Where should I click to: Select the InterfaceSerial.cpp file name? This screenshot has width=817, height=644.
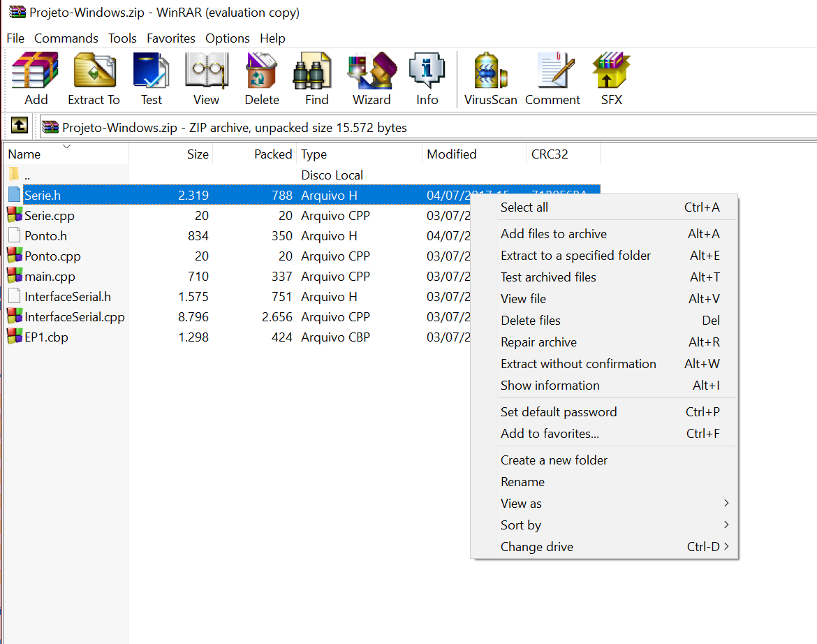(75, 317)
